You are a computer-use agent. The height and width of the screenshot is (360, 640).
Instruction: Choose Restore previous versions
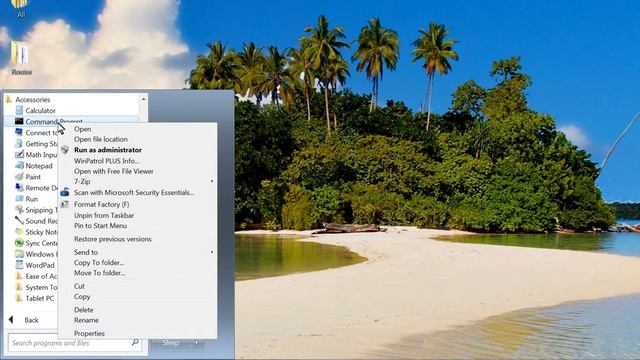(x=113, y=239)
